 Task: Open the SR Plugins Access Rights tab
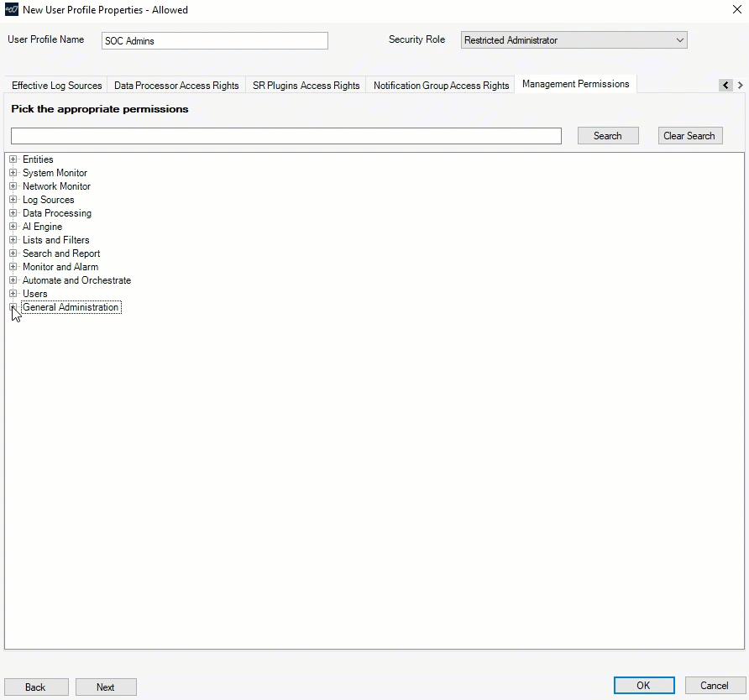tap(306, 86)
